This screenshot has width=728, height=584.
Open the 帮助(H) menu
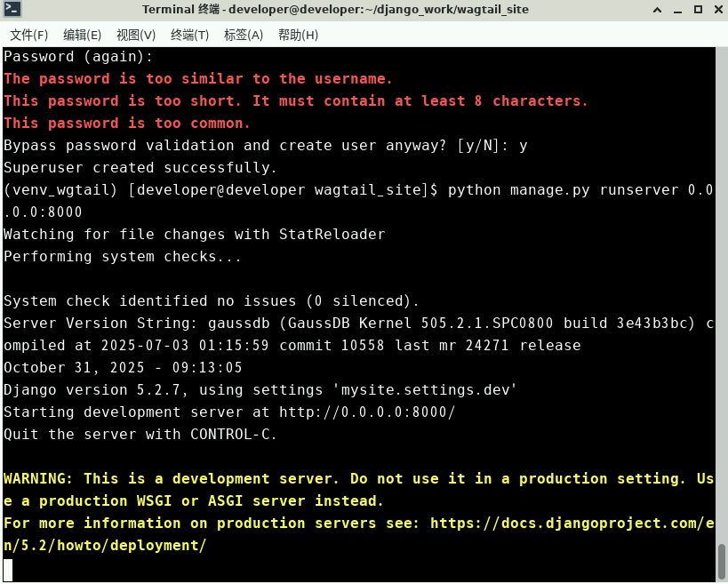(298, 35)
